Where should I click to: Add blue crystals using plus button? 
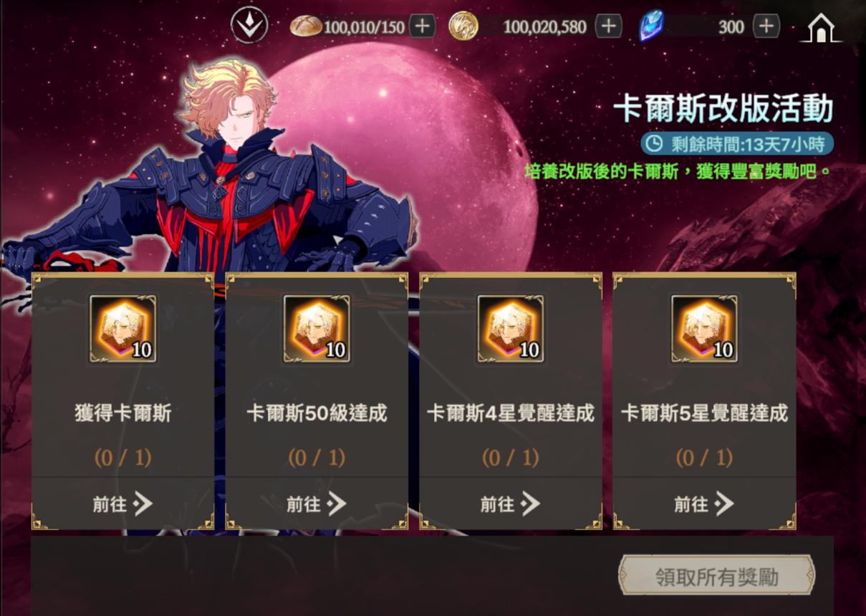(x=766, y=27)
